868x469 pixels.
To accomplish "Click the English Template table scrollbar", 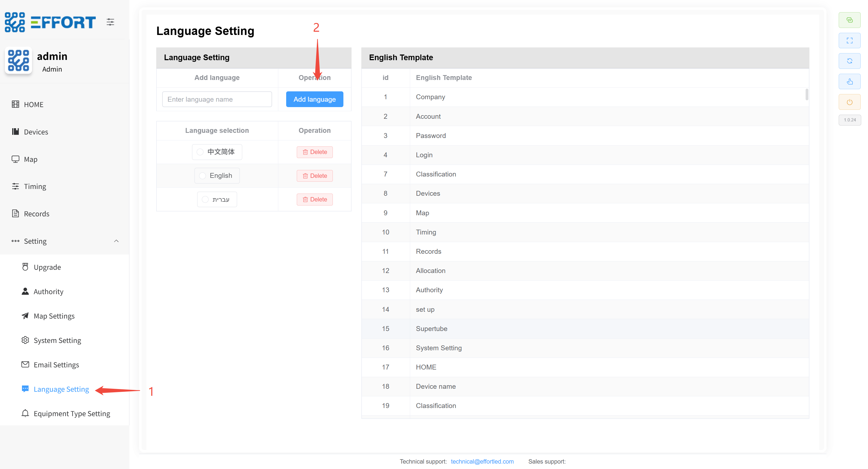I will 807,95.
